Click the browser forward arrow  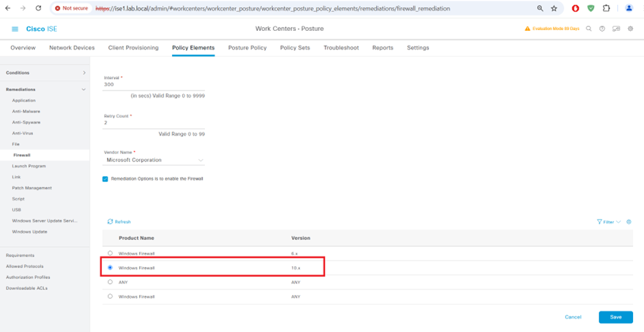coord(23,8)
